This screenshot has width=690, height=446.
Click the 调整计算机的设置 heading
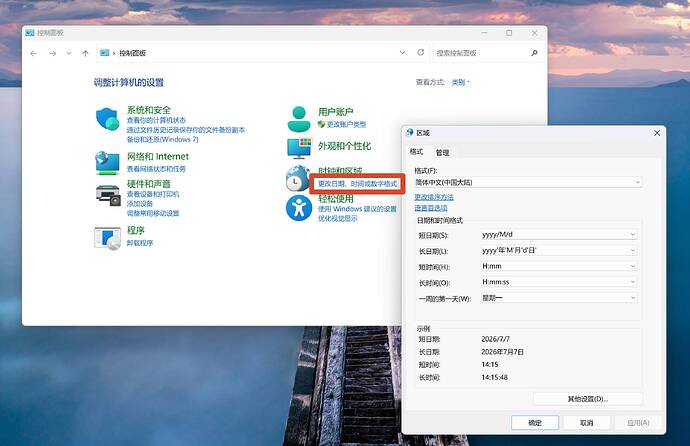pyautogui.click(x=129, y=82)
